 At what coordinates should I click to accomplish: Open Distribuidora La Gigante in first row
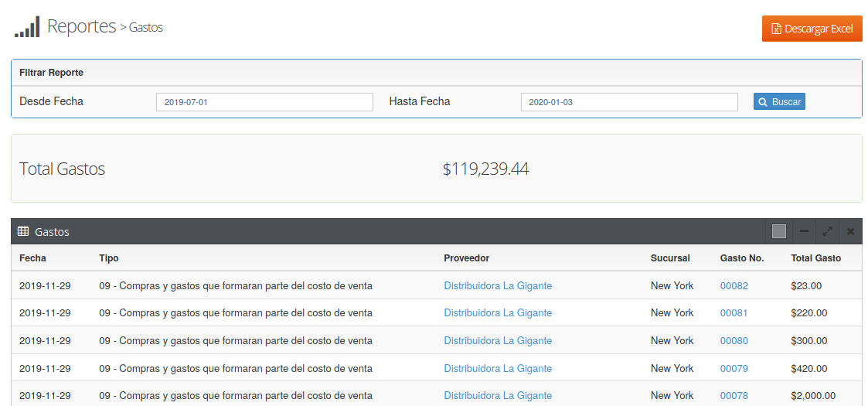498,285
